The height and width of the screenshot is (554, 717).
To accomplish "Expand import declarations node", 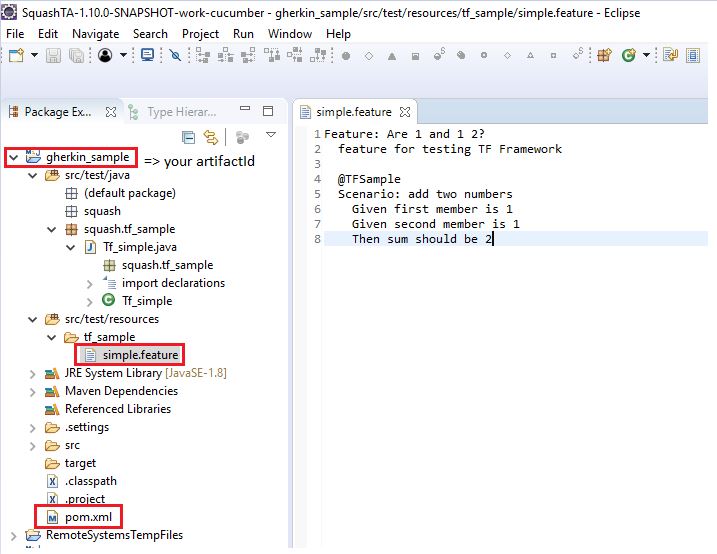I will 90,284.
